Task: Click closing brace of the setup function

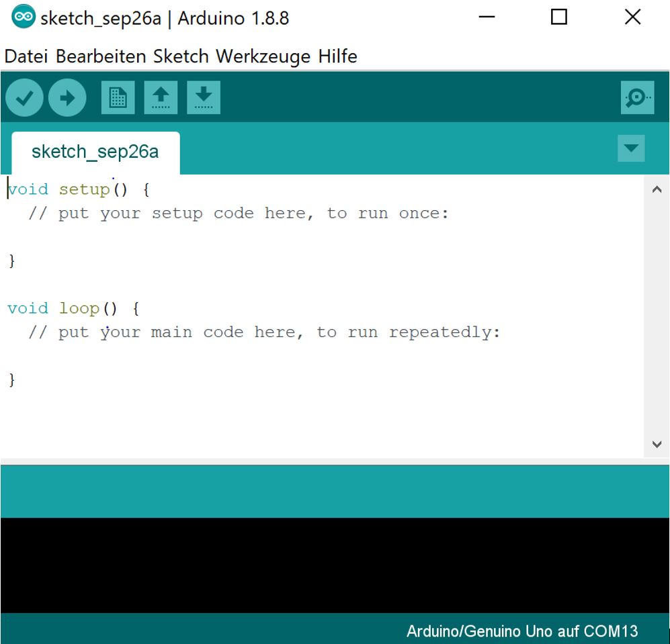Action: (x=12, y=261)
